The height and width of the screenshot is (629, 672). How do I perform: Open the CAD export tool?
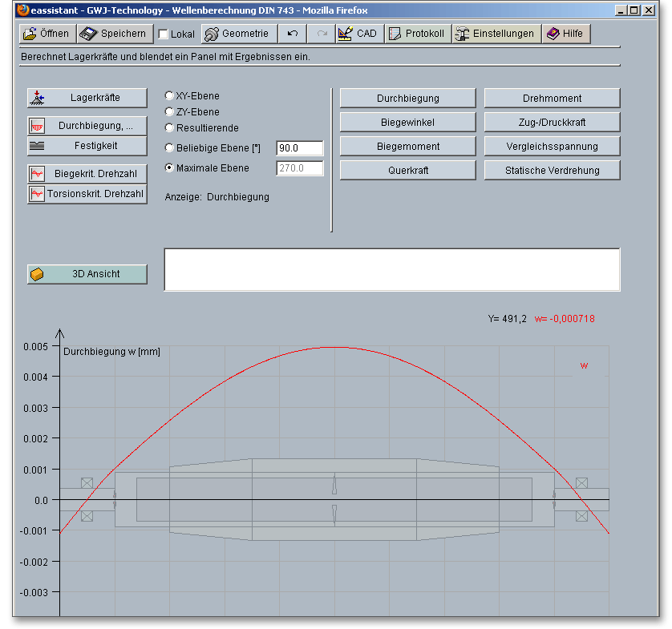[x=358, y=34]
